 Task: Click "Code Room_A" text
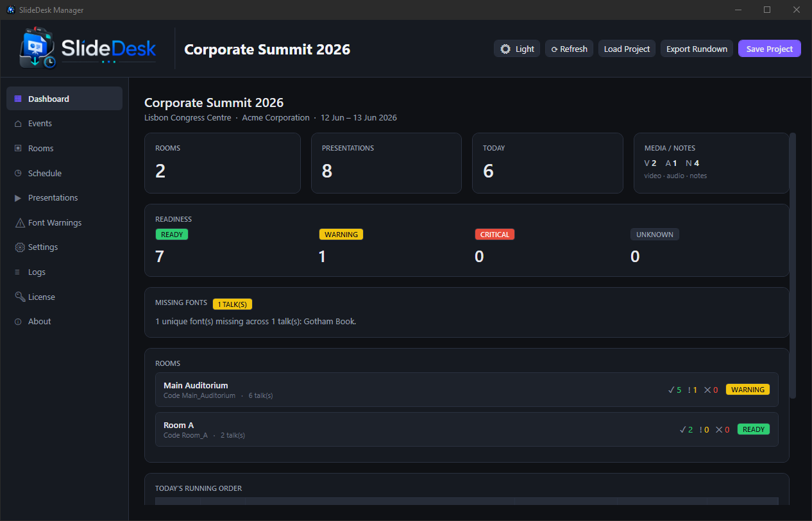point(185,436)
